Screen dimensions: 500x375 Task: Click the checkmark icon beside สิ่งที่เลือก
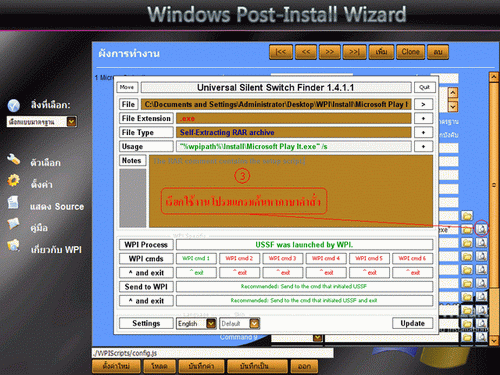pos(14,105)
